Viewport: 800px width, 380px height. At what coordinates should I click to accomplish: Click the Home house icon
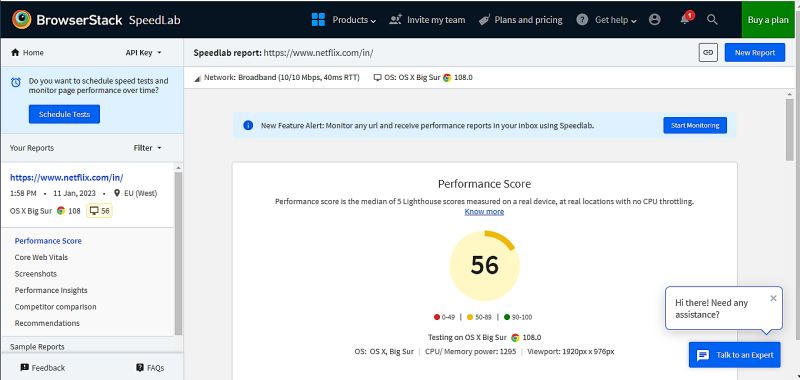point(15,53)
